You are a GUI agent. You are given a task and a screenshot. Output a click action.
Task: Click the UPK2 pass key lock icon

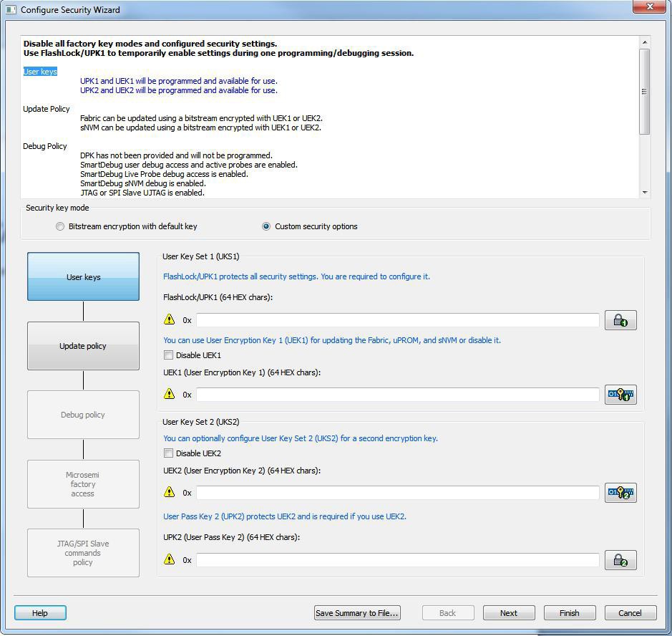[x=620, y=560]
